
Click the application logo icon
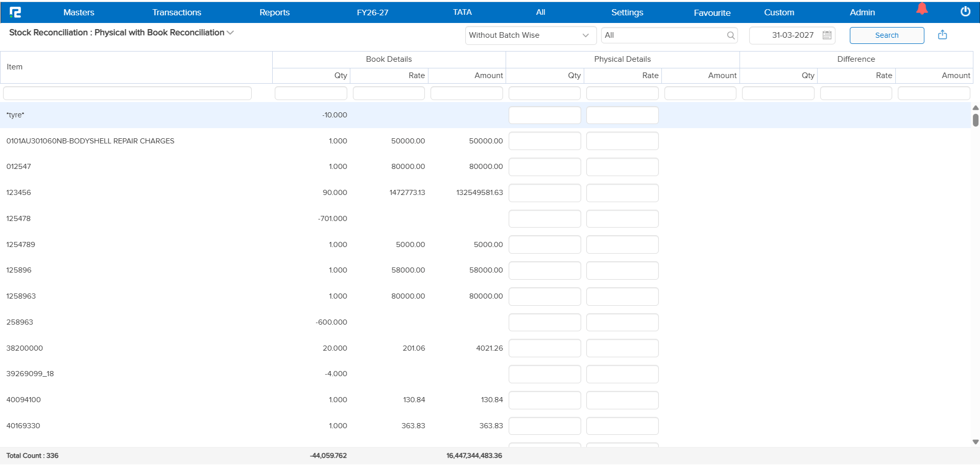(15, 12)
